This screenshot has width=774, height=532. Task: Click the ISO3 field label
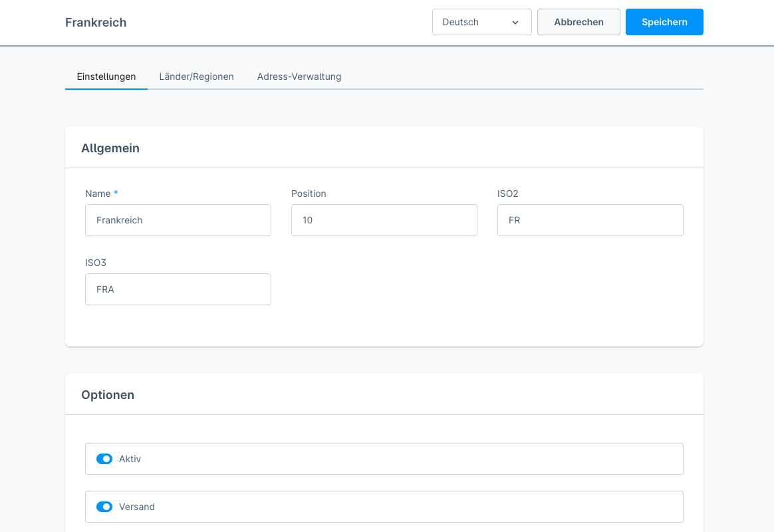click(96, 263)
